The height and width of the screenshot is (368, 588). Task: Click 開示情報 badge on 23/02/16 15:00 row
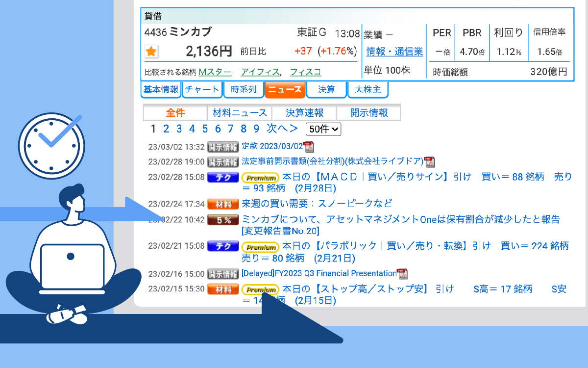click(x=223, y=274)
